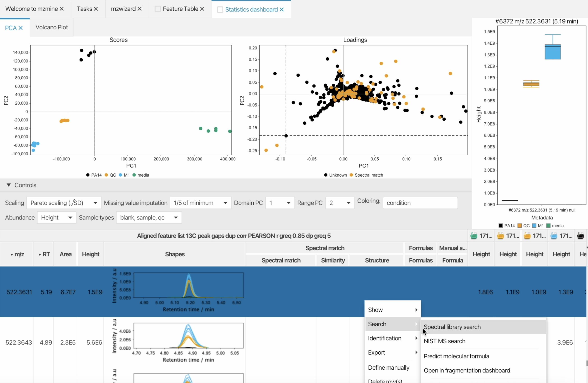Click the Export submenu icon
Viewport: 588px width, 383px height.
tap(416, 352)
